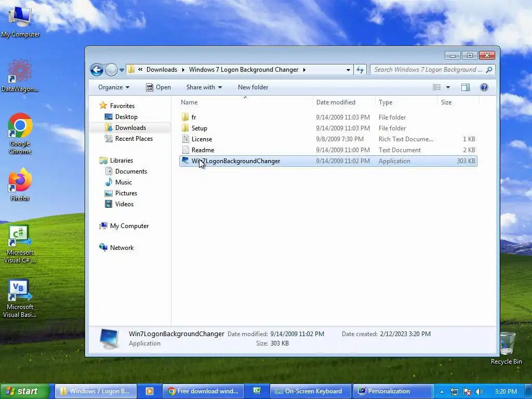Expand the chevron after the folder breadcrumb
Screen dimensions: 532x399
(x=304, y=70)
